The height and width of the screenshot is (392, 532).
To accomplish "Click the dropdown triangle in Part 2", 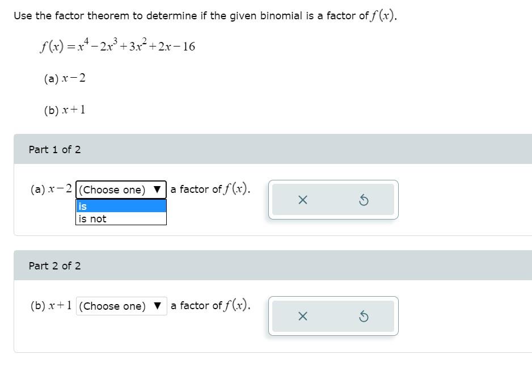I will point(157,306).
